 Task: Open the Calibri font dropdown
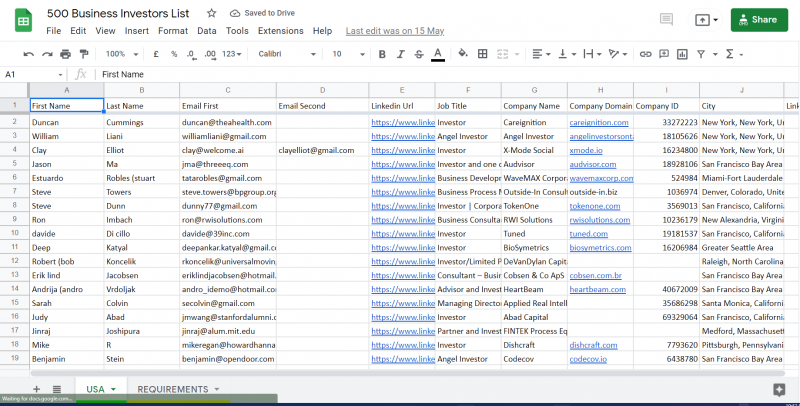pos(287,54)
